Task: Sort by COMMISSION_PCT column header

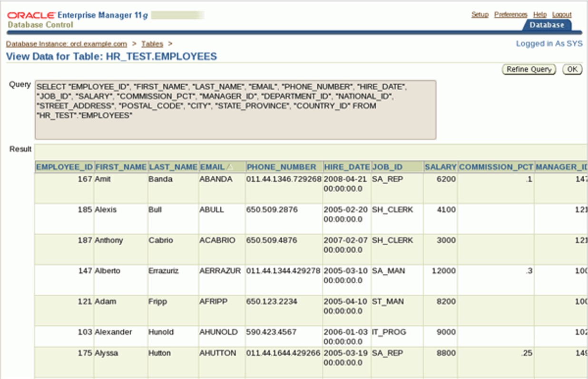Action: tap(497, 167)
